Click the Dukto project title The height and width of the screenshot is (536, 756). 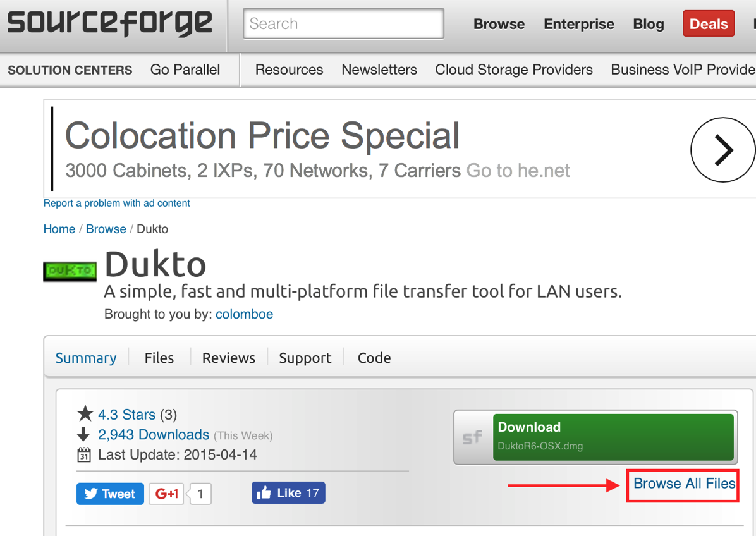point(155,264)
